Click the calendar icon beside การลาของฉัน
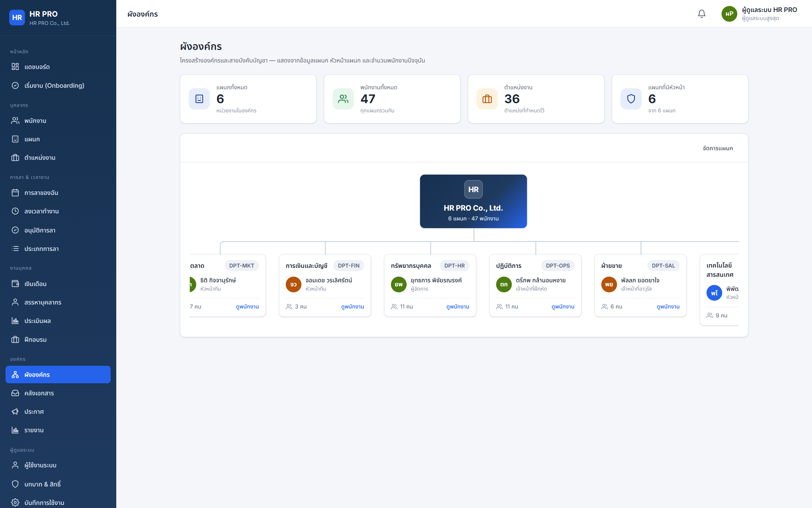The width and height of the screenshot is (812, 508). (15, 192)
